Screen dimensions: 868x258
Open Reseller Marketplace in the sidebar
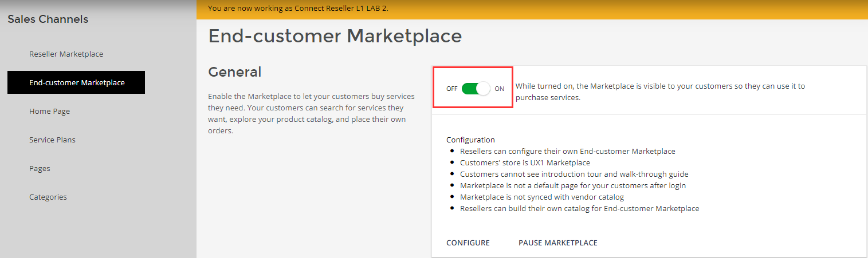click(x=66, y=54)
